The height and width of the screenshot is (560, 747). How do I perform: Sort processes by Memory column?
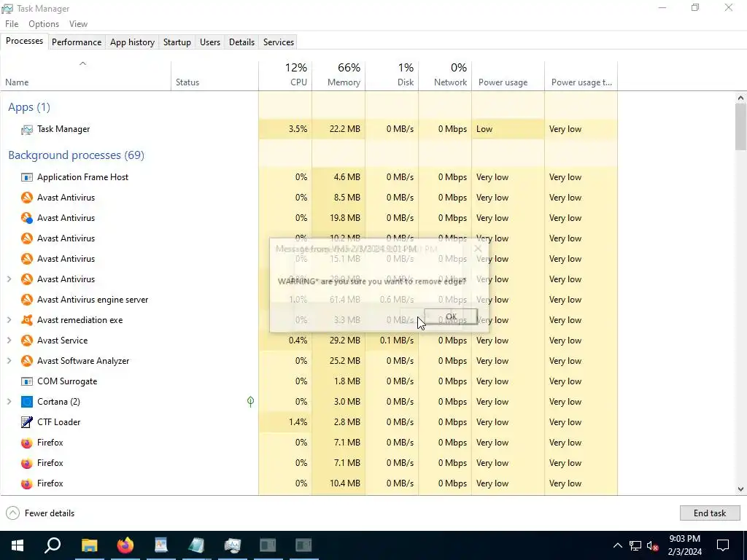[338, 75]
